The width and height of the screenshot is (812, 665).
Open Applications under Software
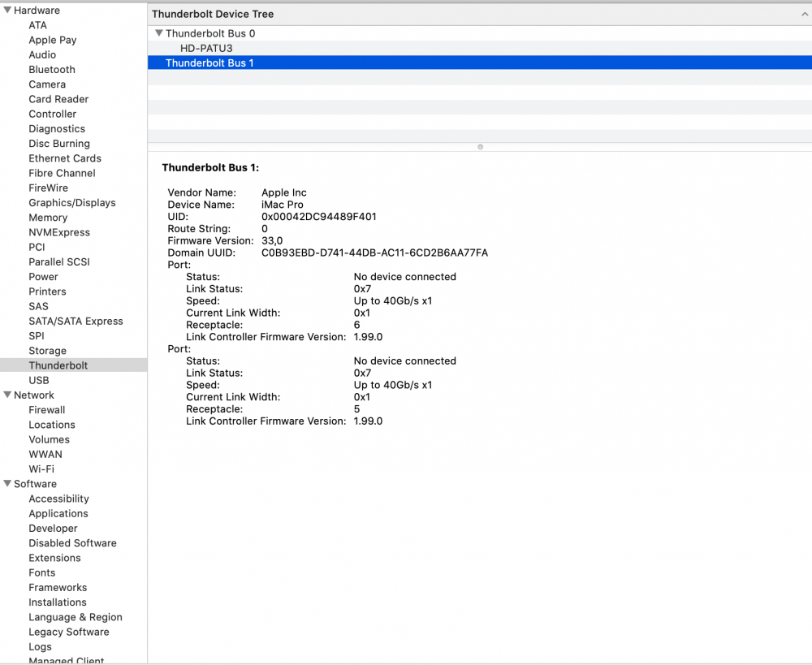point(58,513)
